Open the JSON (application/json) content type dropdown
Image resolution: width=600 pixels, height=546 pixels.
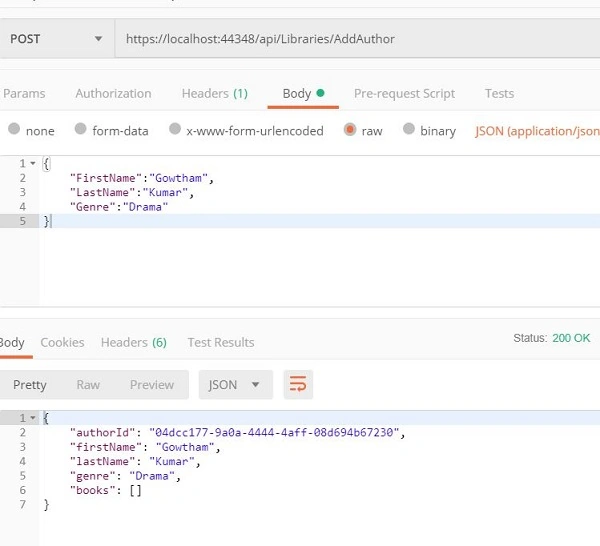537,131
